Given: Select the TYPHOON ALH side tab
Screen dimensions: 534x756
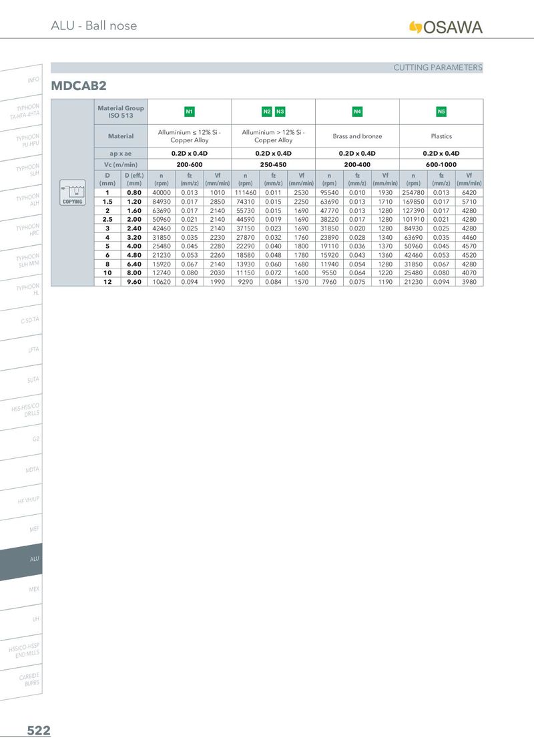Looking at the screenshot, I should [x=28, y=200].
